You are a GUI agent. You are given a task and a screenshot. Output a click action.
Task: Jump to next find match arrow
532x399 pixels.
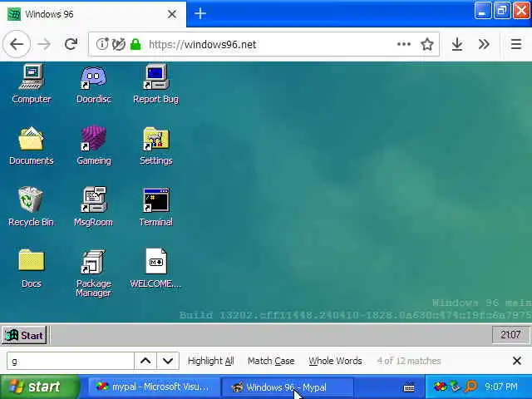[168, 361]
